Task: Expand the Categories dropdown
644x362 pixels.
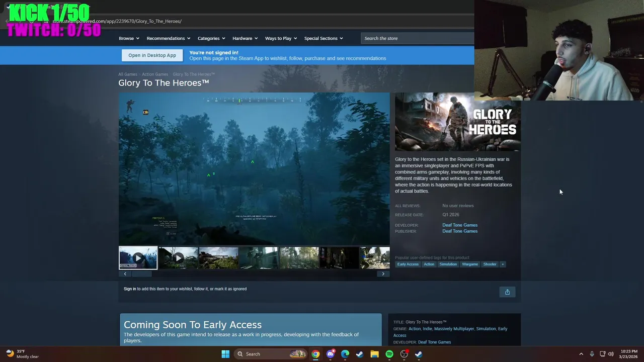Action: coord(211,38)
